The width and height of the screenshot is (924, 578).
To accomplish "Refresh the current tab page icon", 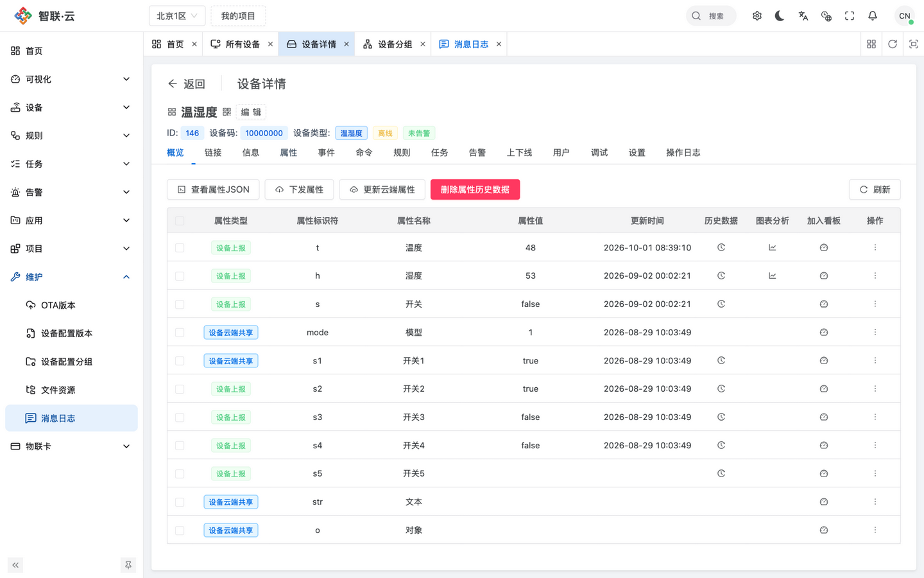I will 893,44.
